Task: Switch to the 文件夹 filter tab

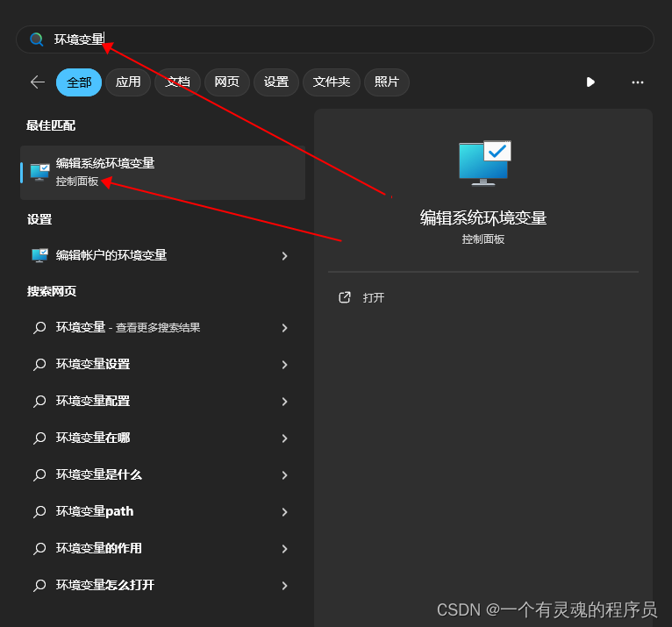Action: (x=332, y=82)
